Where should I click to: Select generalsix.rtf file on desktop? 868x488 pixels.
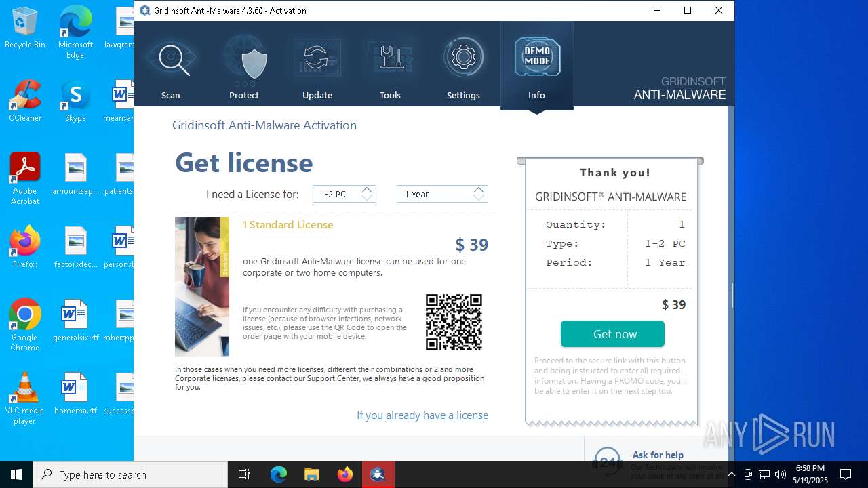tap(75, 321)
